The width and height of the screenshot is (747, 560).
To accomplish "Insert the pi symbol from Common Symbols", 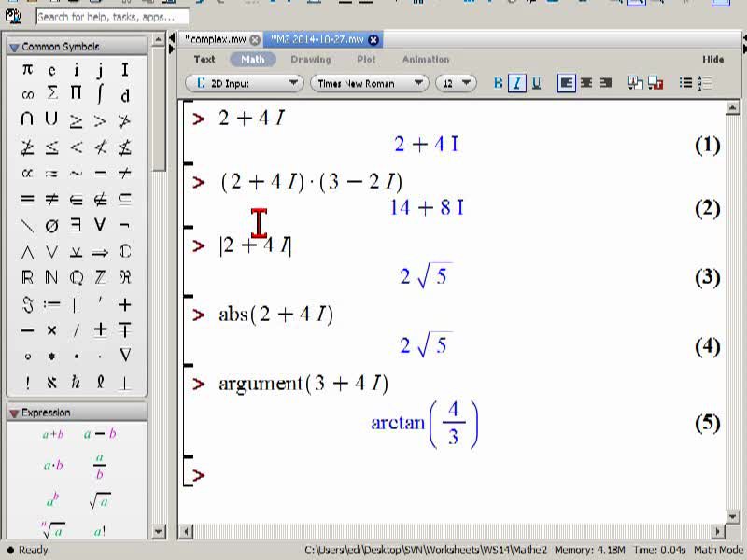I will tap(27, 69).
